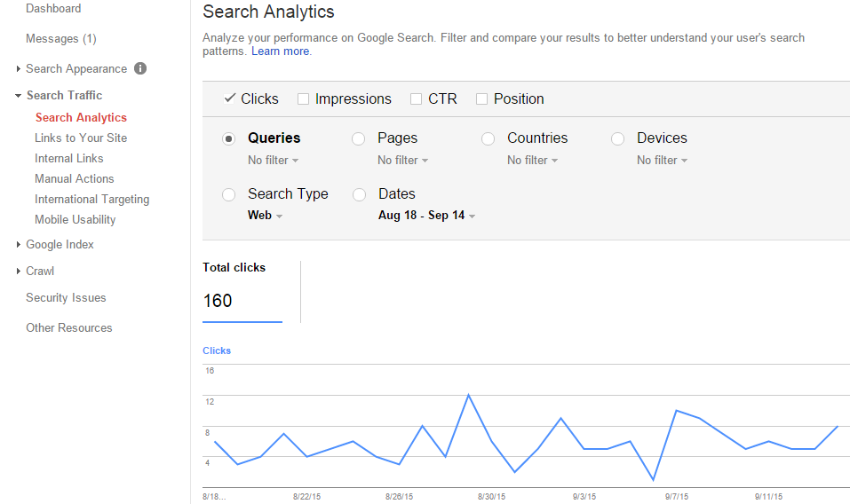Image resolution: width=850 pixels, height=504 pixels.
Task: Select the Countries radio button
Action: point(489,138)
